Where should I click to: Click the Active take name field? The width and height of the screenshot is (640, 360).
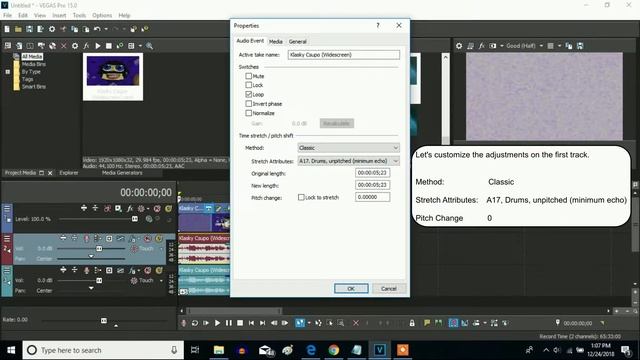coord(344,55)
